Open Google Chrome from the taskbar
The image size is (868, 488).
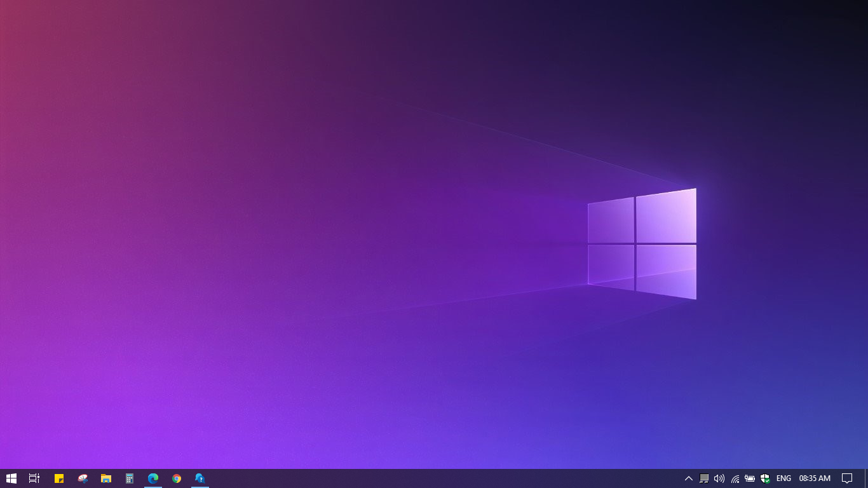pos(177,478)
